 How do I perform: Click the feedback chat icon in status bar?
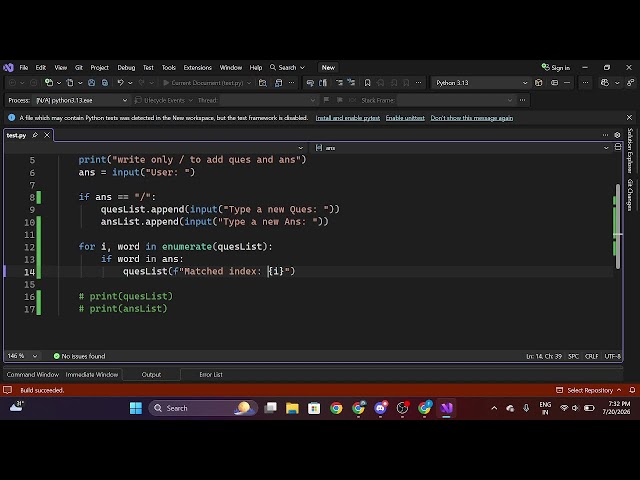click(8, 390)
